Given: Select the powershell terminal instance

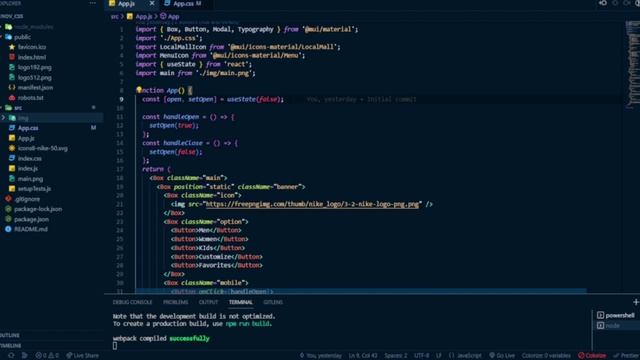Looking at the screenshot, I should 616,316.
